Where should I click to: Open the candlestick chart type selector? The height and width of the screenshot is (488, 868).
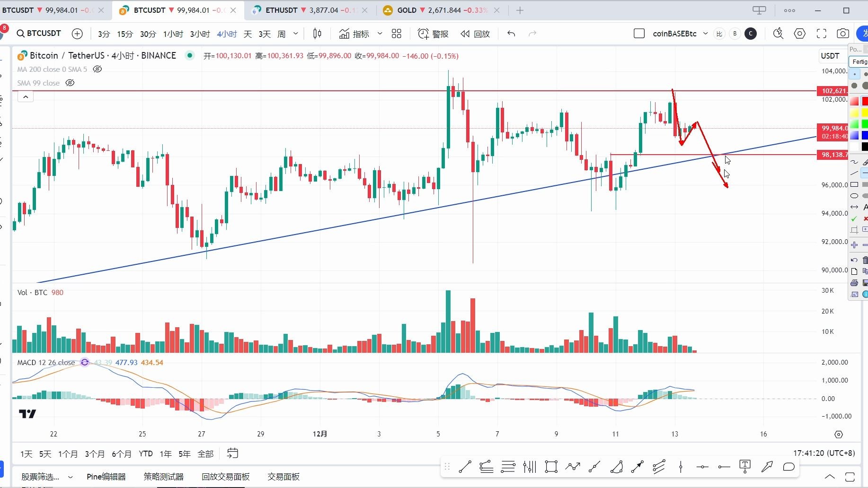pos(317,34)
